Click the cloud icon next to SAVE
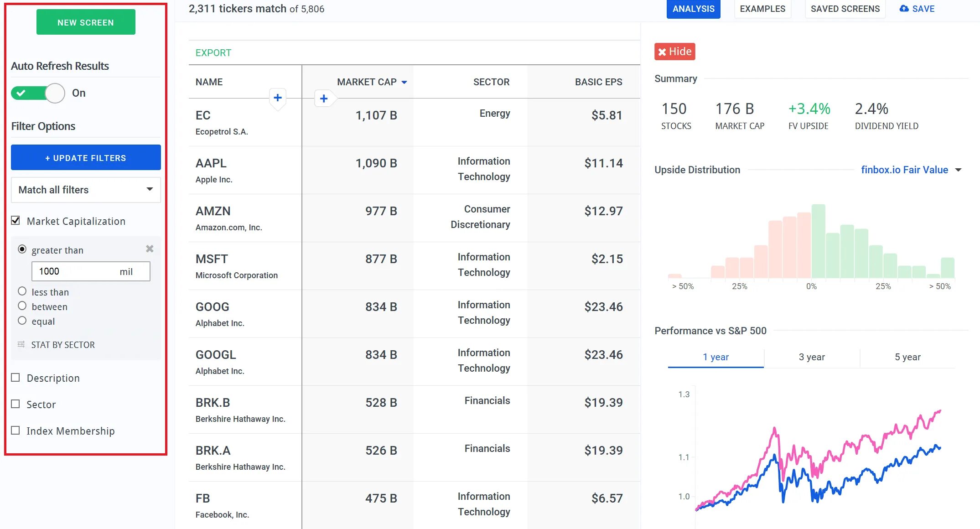Screen dimensions: 980x529 click(904, 9)
